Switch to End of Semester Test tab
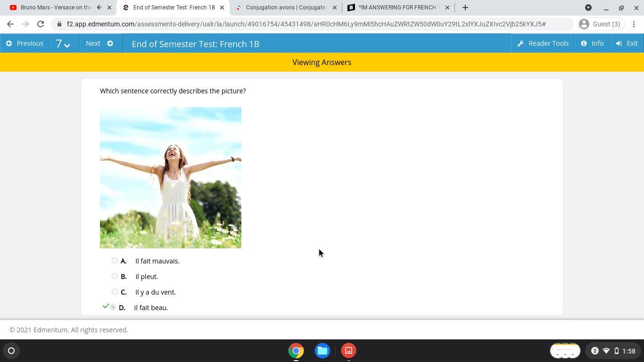Screen dimensions: 644x362 pos(174,8)
